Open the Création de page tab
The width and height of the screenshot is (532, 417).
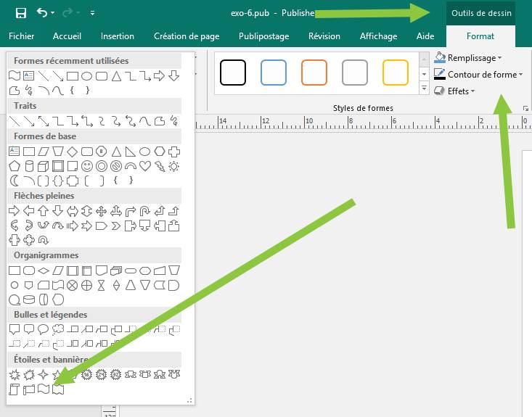coord(186,36)
